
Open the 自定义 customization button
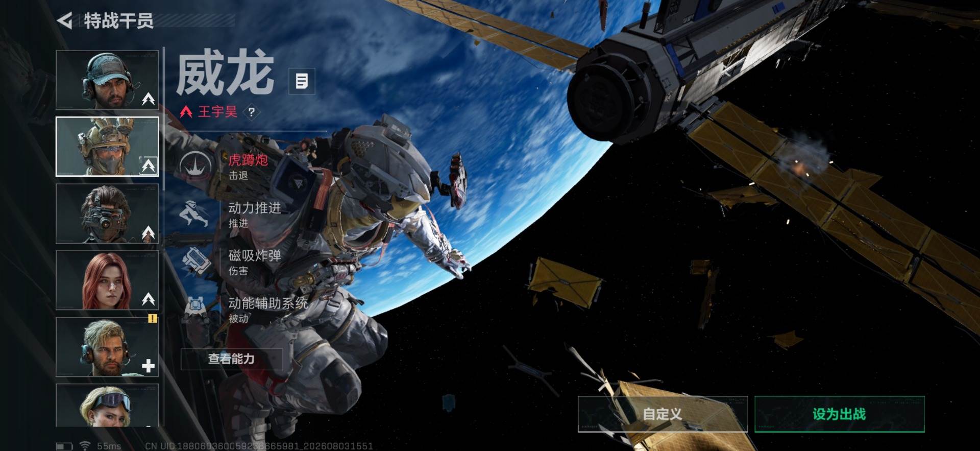663,414
